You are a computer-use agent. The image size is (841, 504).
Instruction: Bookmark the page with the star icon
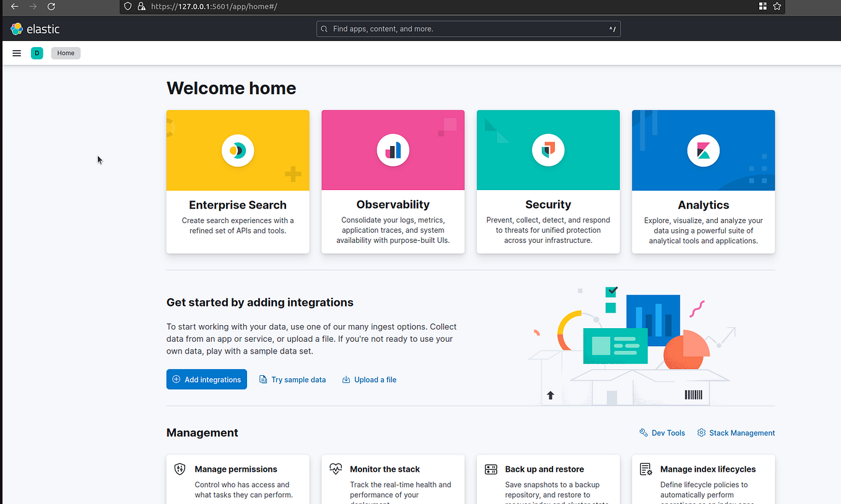[777, 7]
